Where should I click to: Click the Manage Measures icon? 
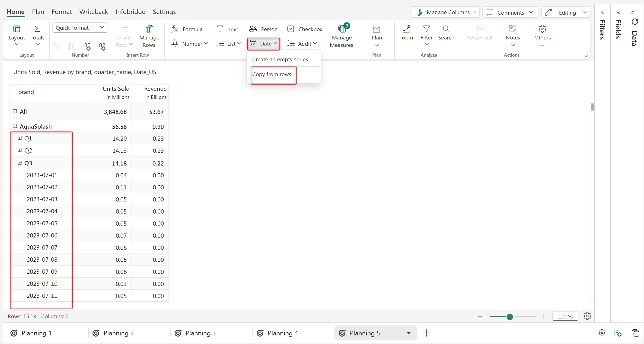coord(341,29)
